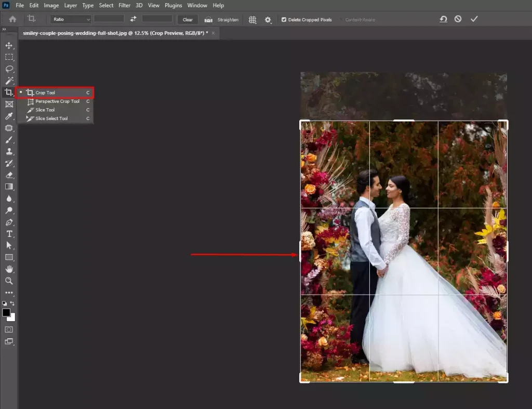Select the Brush tool
The height and width of the screenshot is (409, 532).
point(9,140)
